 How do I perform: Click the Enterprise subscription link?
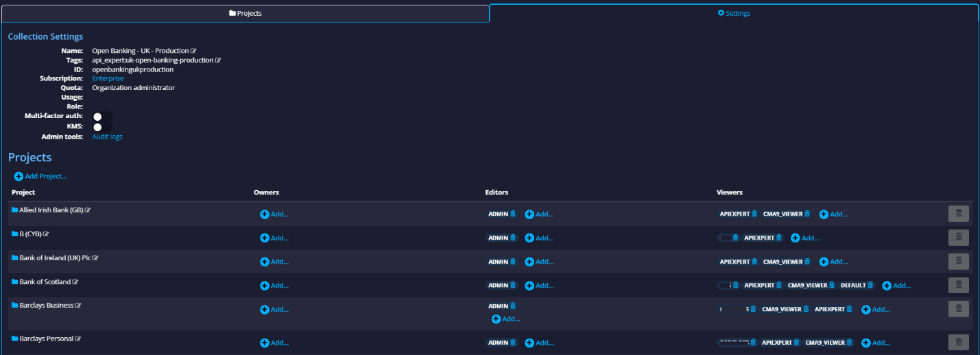pyautogui.click(x=108, y=78)
